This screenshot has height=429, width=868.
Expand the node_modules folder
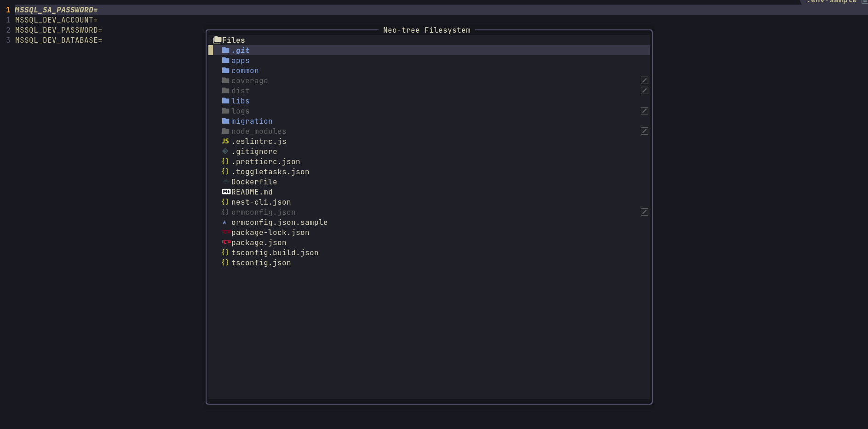coord(259,131)
